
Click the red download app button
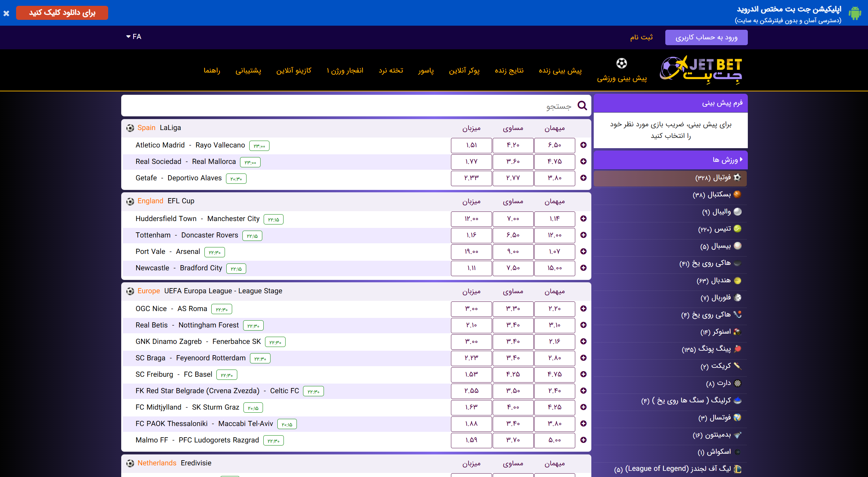(62, 13)
